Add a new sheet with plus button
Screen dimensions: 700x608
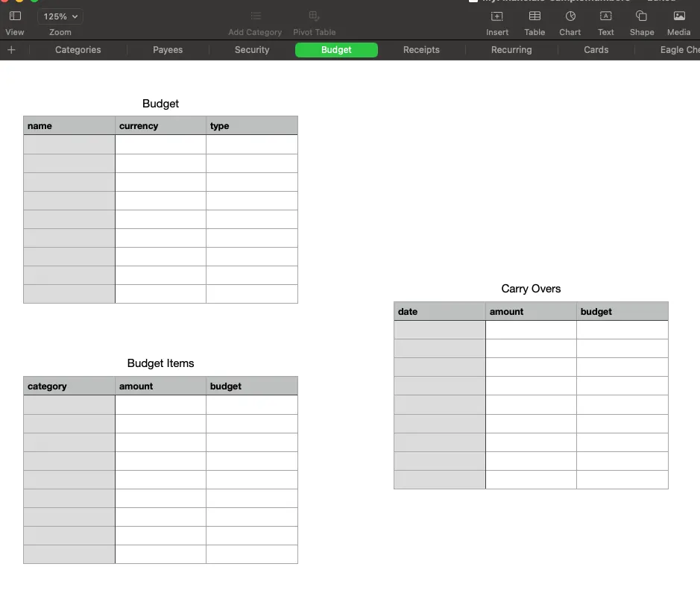[11, 50]
